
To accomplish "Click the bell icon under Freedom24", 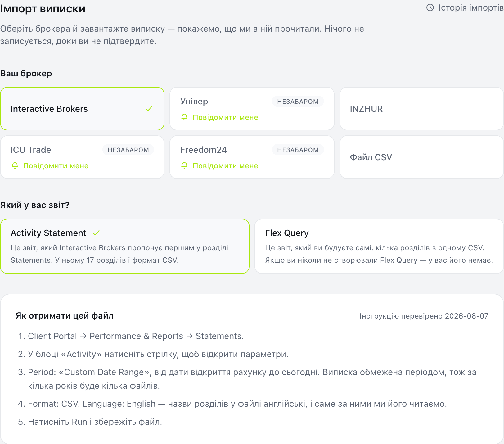I will 184,165.
